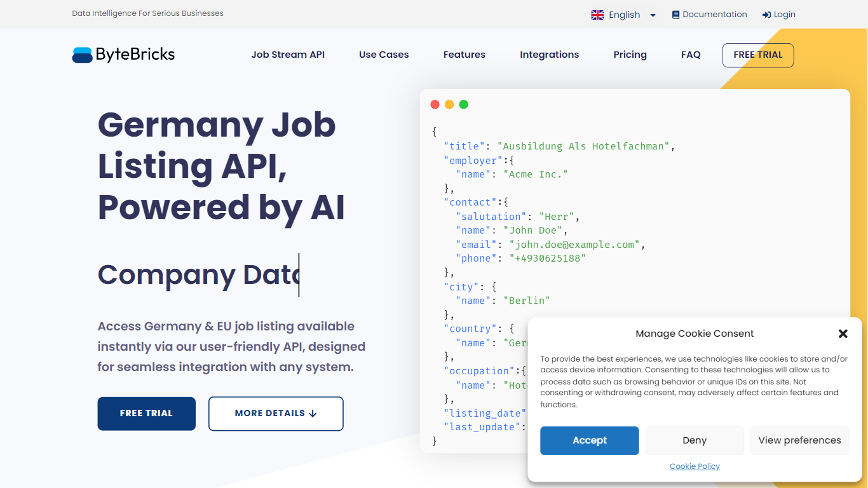Go to the Features section
The width and height of the screenshot is (868, 488).
[x=464, y=55]
